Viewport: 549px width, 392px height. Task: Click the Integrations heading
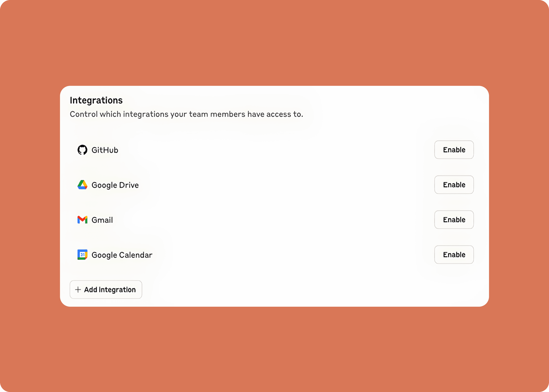tap(96, 100)
